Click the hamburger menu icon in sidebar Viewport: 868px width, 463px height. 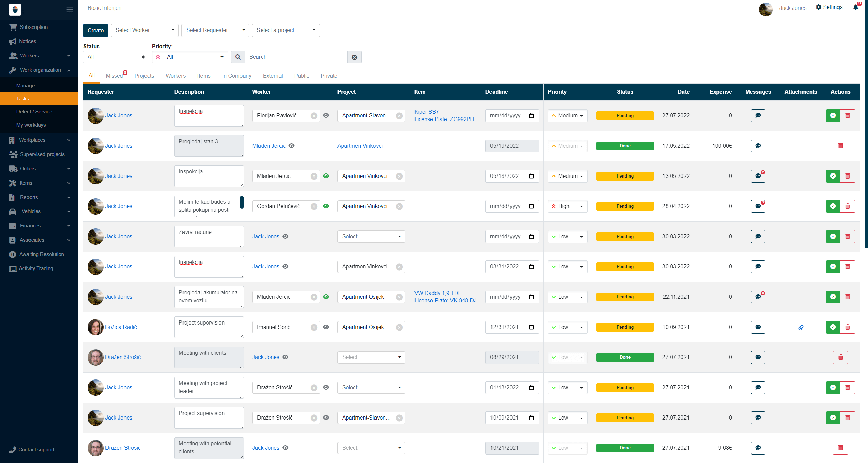70,10
